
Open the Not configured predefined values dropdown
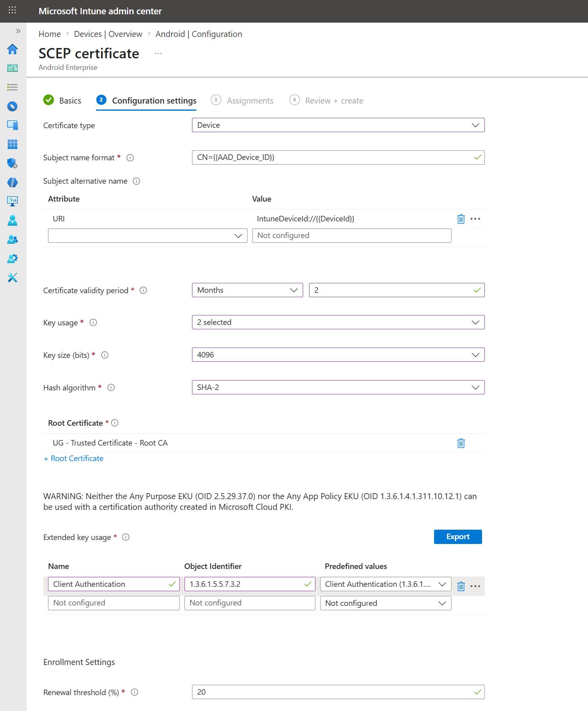386,603
